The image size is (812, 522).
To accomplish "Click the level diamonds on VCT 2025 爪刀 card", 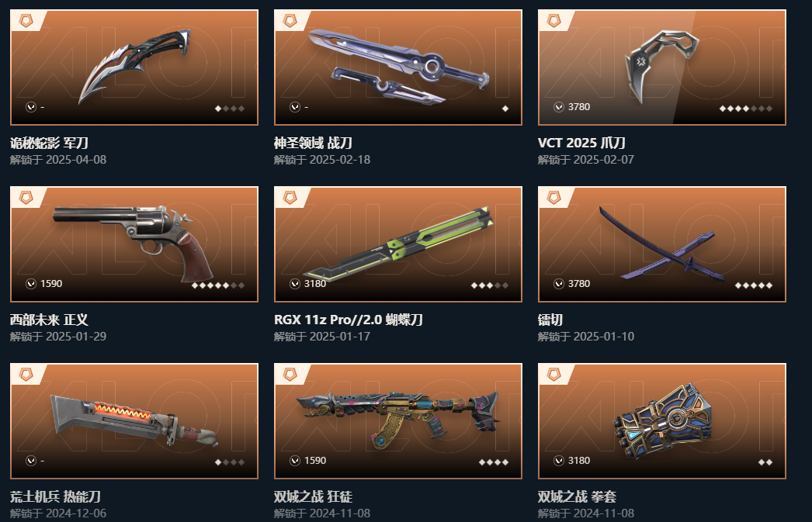I will click(746, 108).
